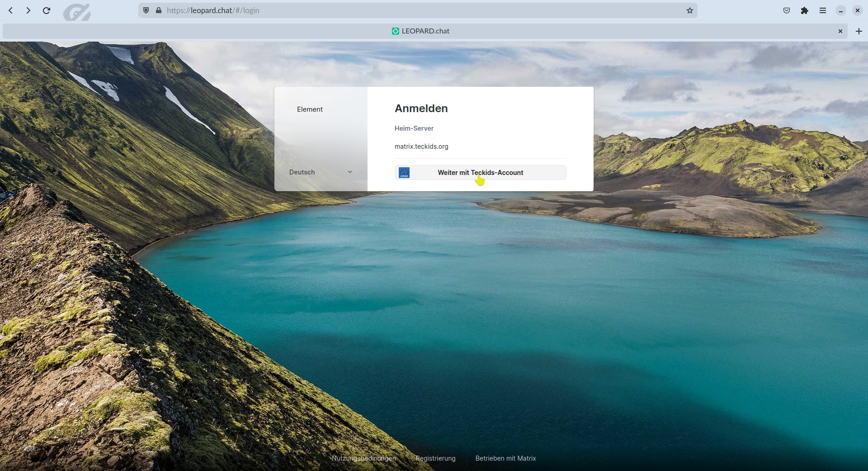Open the Registrierung link
The image size is (868, 471).
[x=435, y=458]
